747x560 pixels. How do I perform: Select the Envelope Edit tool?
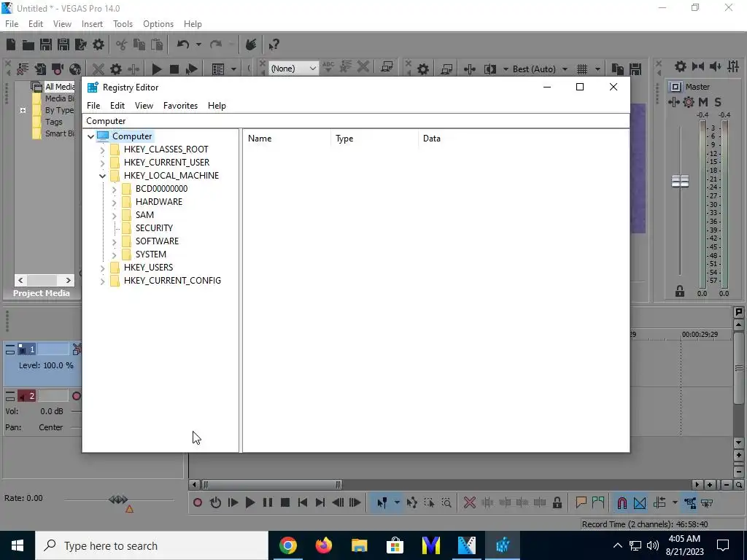[x=412, y=502]
